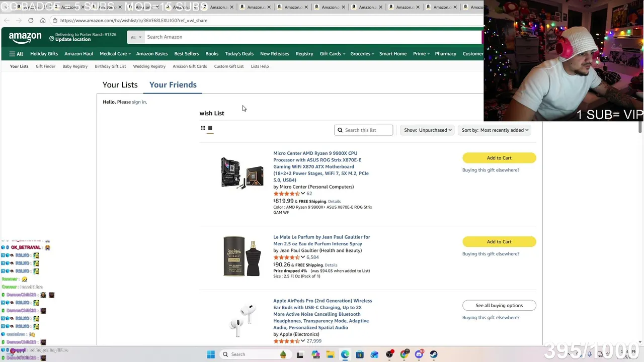Open Le Male Le Parfum product title link
The height and width of the screenshot is (362, 644).
click(x=322, y=240)
